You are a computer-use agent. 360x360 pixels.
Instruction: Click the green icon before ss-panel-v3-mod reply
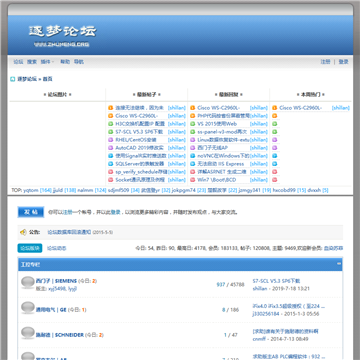(x=193, y=132)
